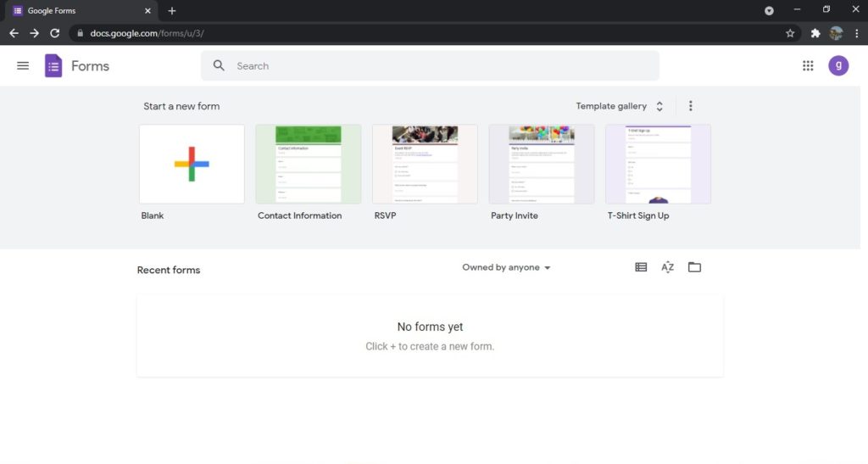The image size is (868, 464).
Task: View site info via the lock icon
Action: 81,33
